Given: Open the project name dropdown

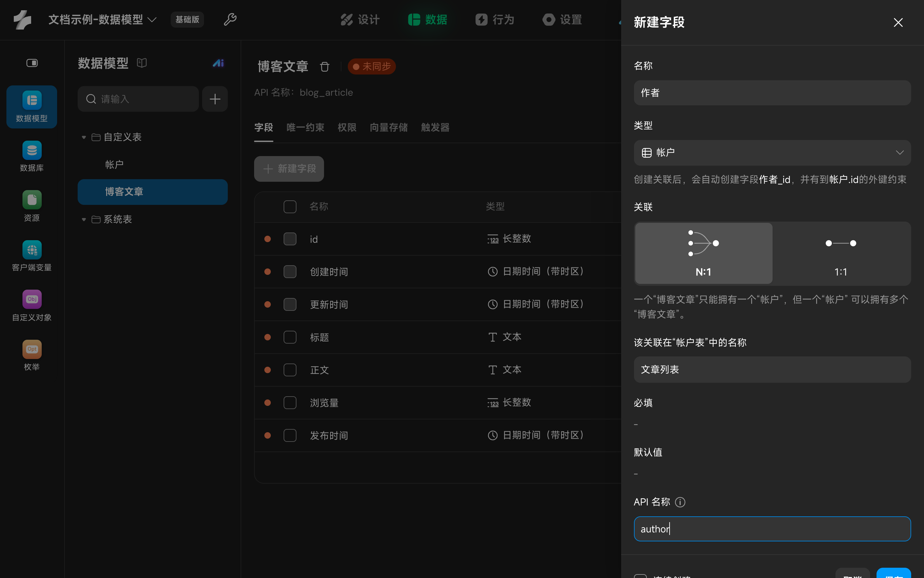Looking at the screenshot, I should [x=102, y=20].
